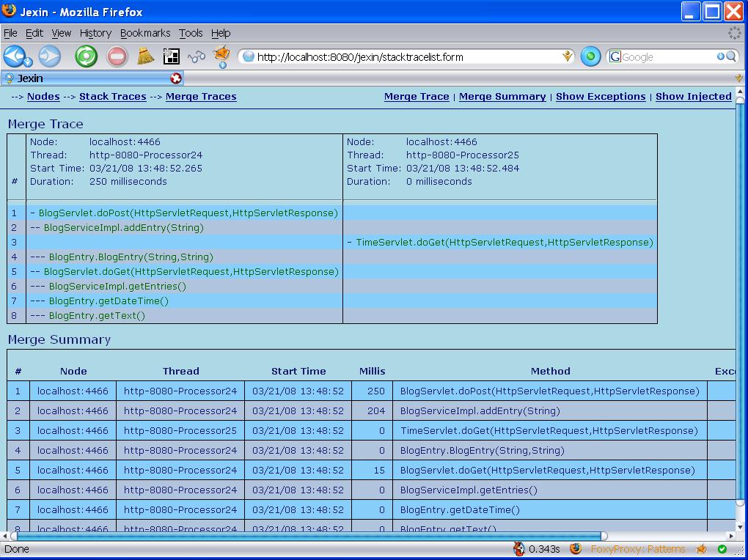Click BlogServiceImpl.addEntry(String) in Merge Trace

(x=123, y=227)
